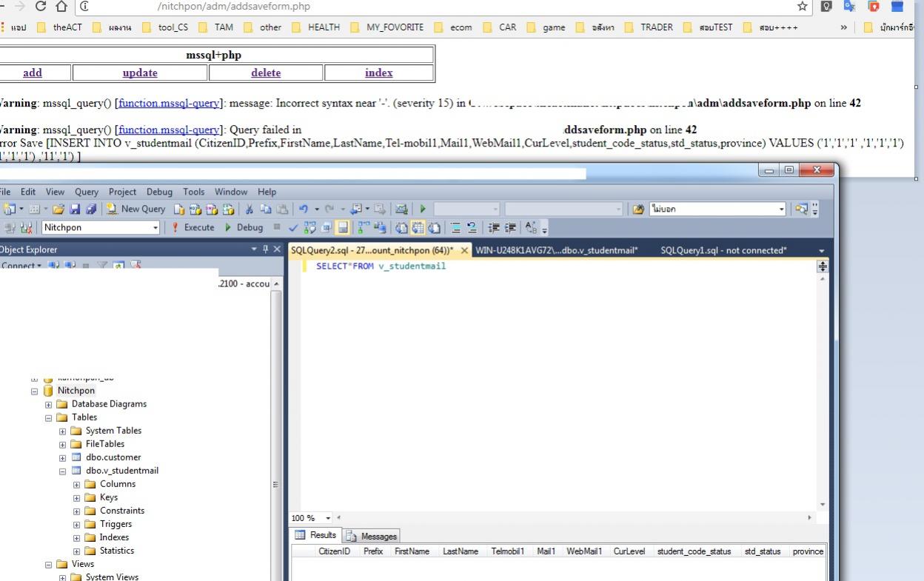Open the Query menu
924x581 pixels.
tap(87, 192)
